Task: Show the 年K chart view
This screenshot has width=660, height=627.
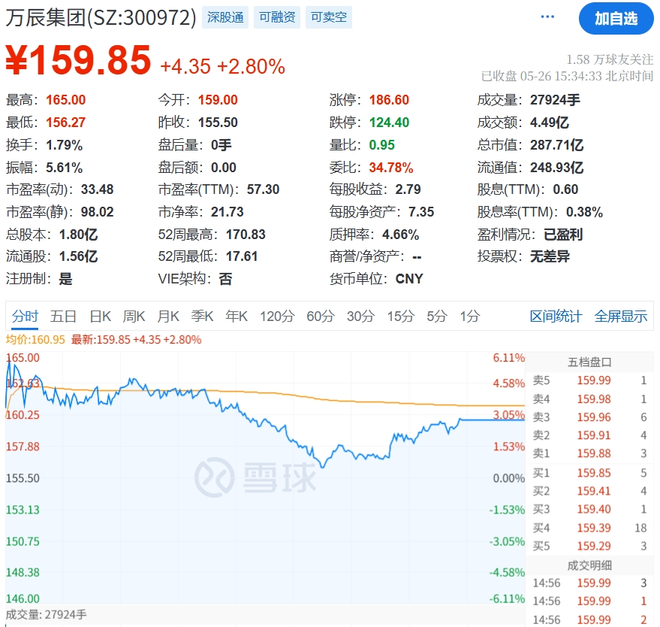Action: (x=235, y=316)
